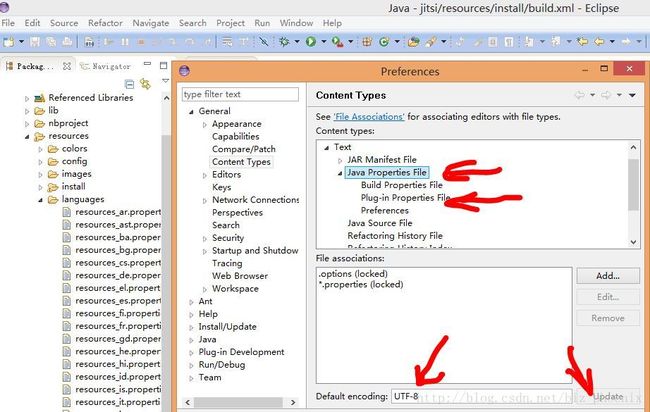The image size is (650, 412).
Task: Expand the Appearance preferences node
Action: pos(204,125)
